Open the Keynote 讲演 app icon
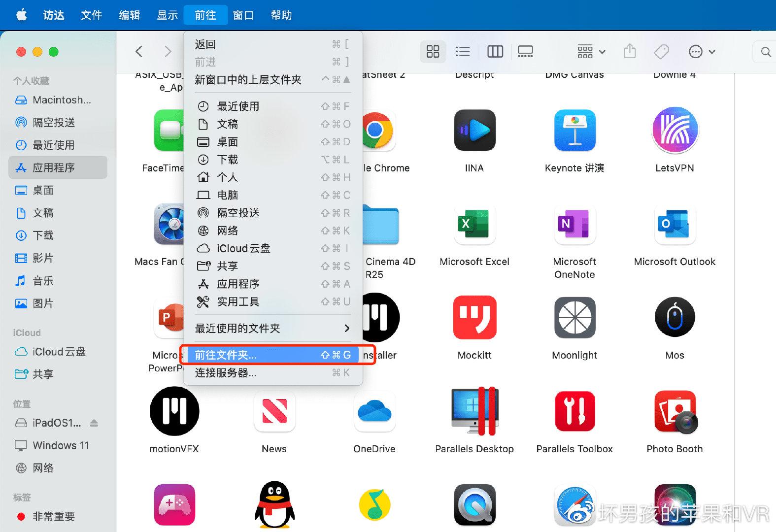 574,130
